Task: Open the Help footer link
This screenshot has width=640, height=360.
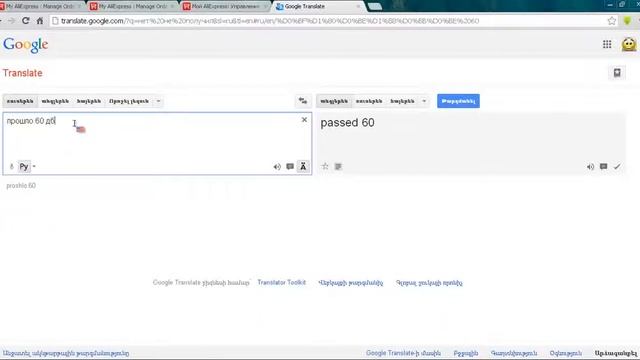Action: tap(566, 353)
